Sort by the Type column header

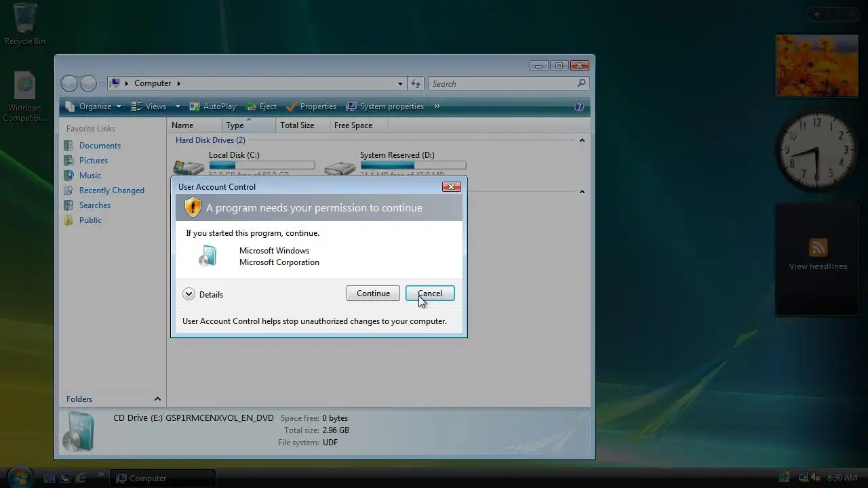(249, 125)
